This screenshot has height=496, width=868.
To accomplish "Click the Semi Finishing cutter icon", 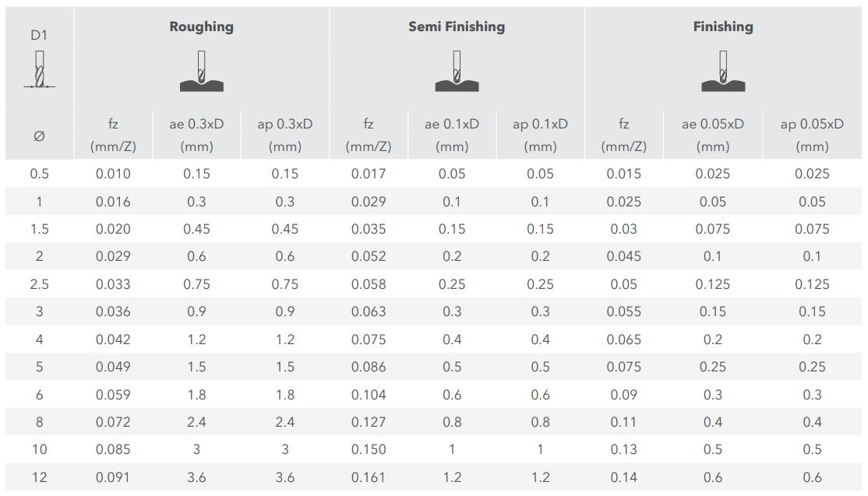I will (457, 72).
